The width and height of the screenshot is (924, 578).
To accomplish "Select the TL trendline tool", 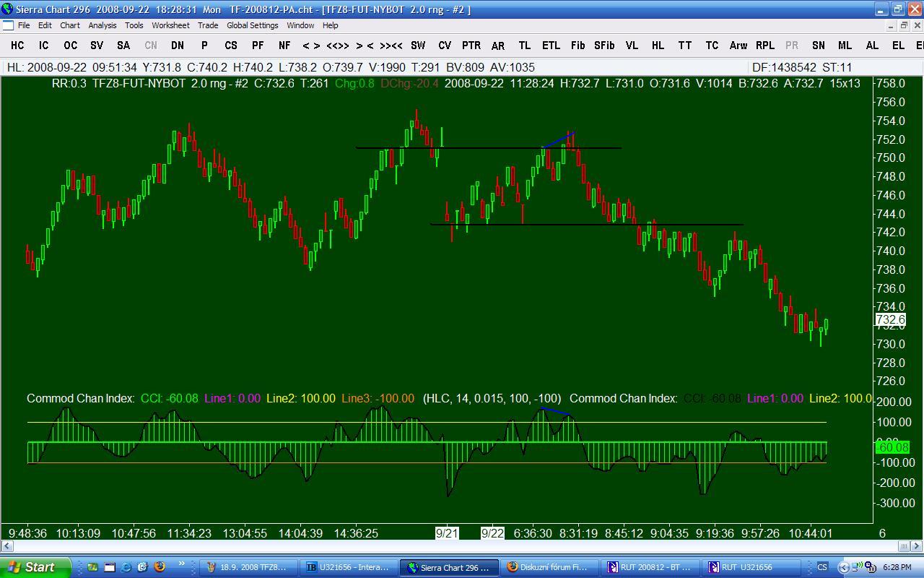I will pyautogui.click(x=524, y=45).
